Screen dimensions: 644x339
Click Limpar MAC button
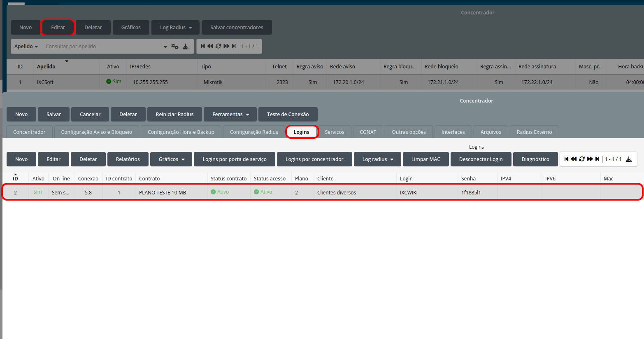tap(426, 159)
